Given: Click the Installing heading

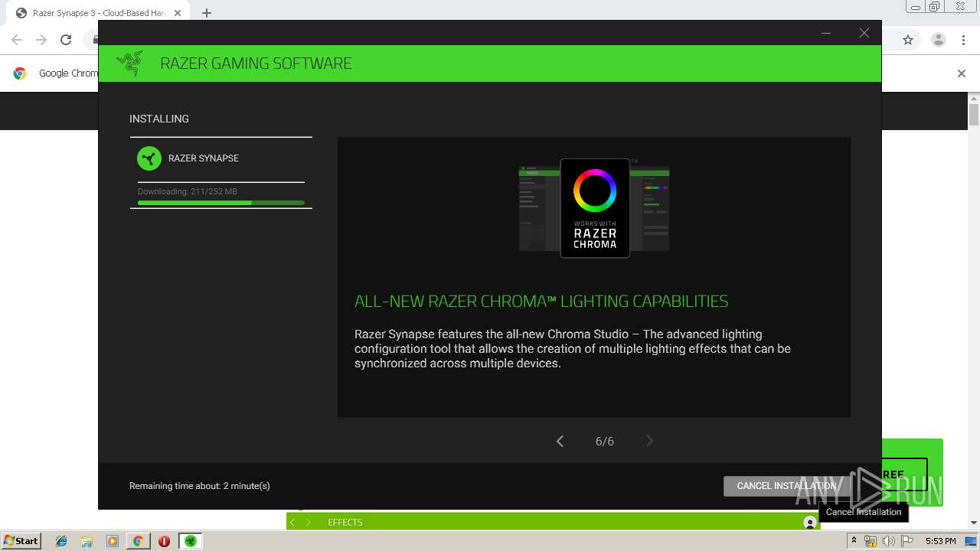Looking at the screenshot, I should point(159,119).
